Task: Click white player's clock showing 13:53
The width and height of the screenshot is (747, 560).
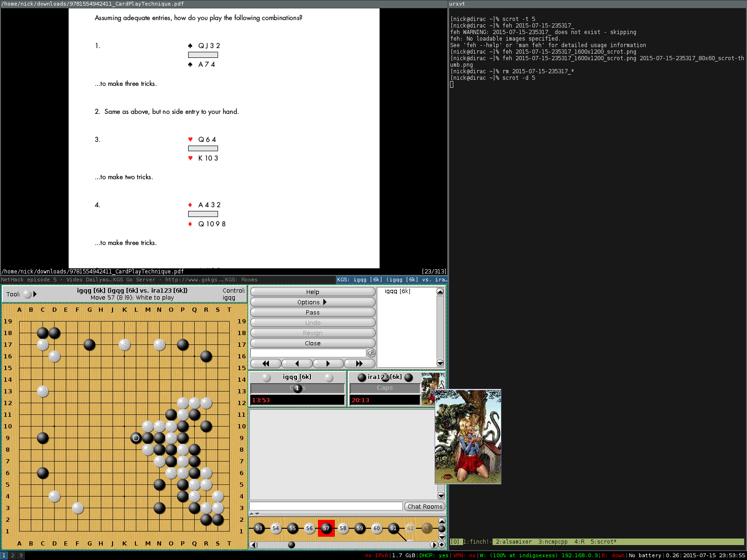Action: pos(297,400)
